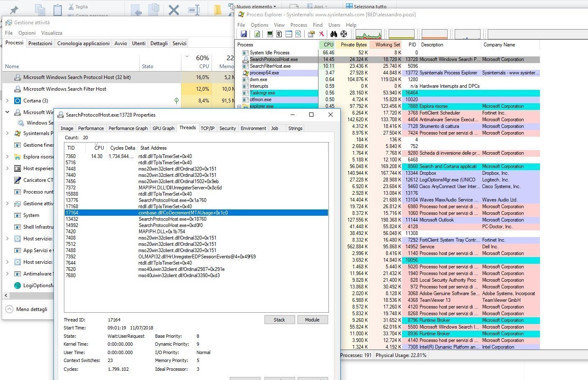588x380 pixels.
Task: Click the CPU usage mini graph
Action: pyautogui.click(x=369, y=34)
